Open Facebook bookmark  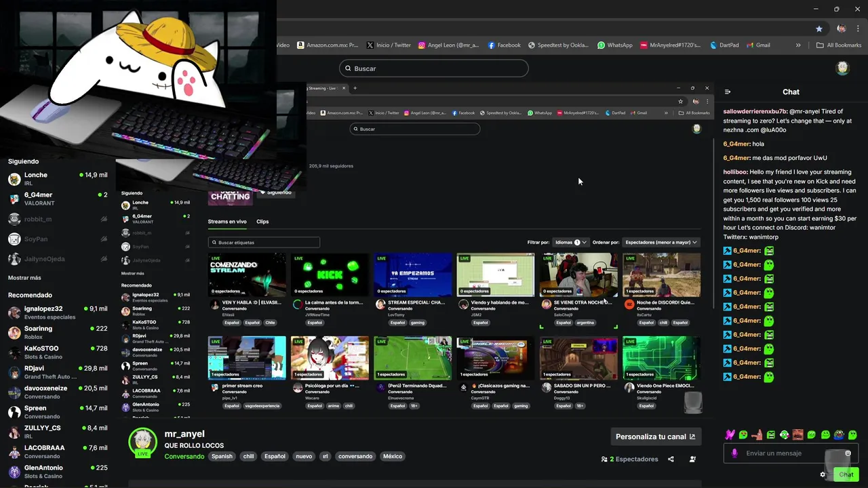click(504, 45)
